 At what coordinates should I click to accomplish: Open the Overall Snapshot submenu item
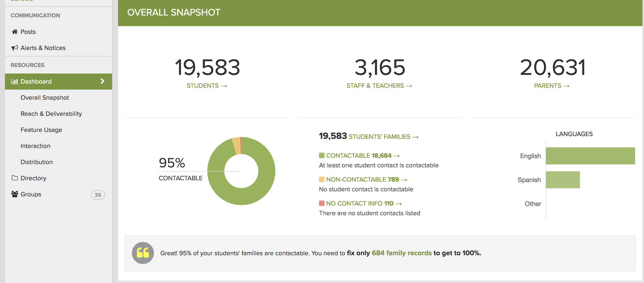pos(45,97)
